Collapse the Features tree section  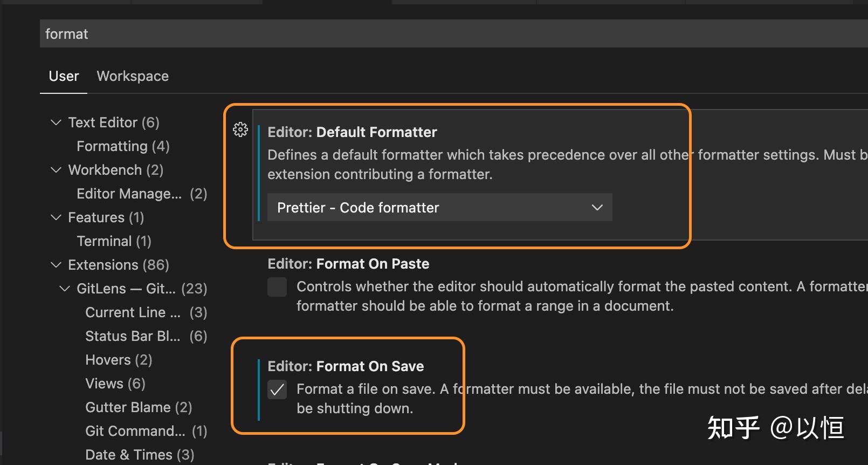(56, 217)
